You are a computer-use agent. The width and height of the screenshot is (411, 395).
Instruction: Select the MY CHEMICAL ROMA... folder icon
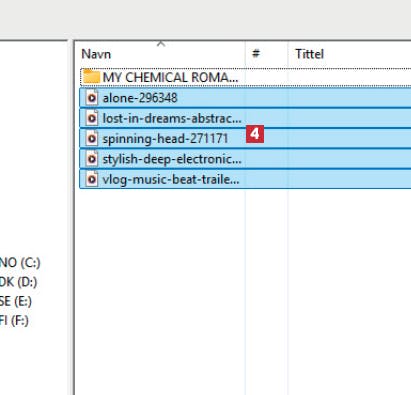[x=91, y=77]
